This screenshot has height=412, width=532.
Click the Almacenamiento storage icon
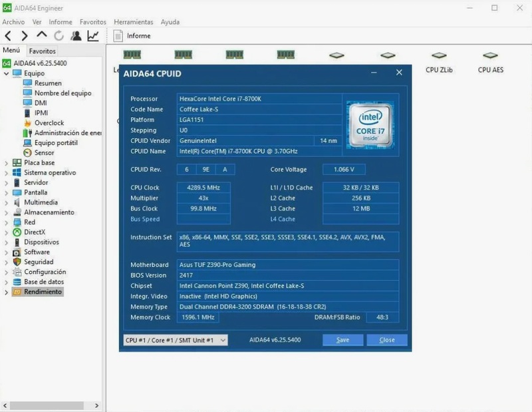click(17, 212)
